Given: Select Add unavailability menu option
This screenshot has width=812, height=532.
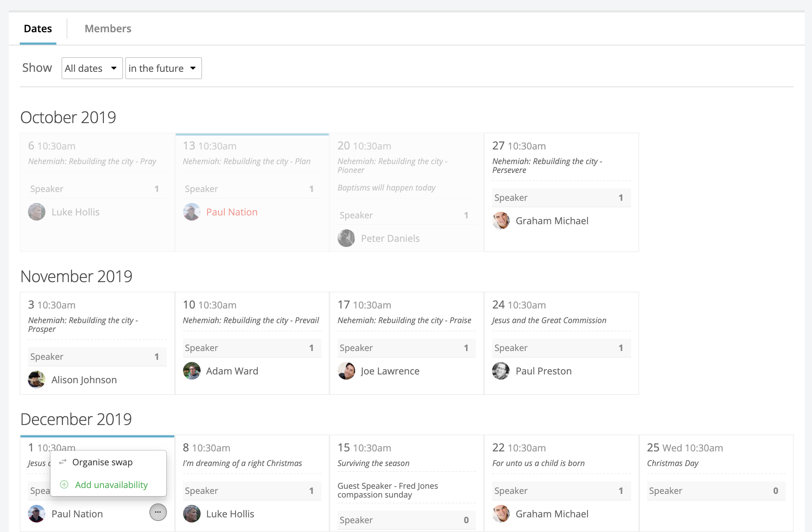Looking at the screenshot, I should 111,485.
